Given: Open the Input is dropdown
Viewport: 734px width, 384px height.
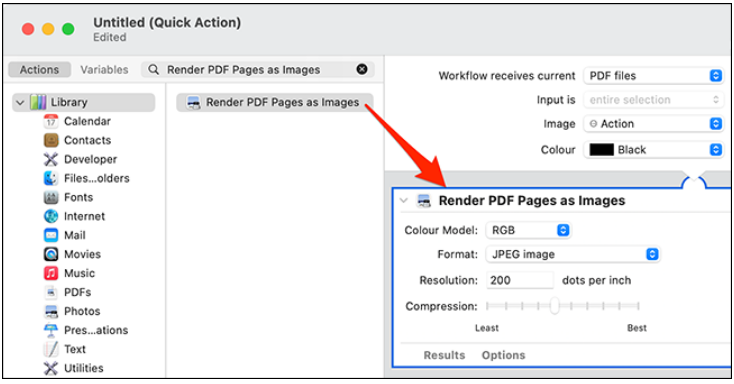Looking at the screenshot, I should [x=653, y=100].
